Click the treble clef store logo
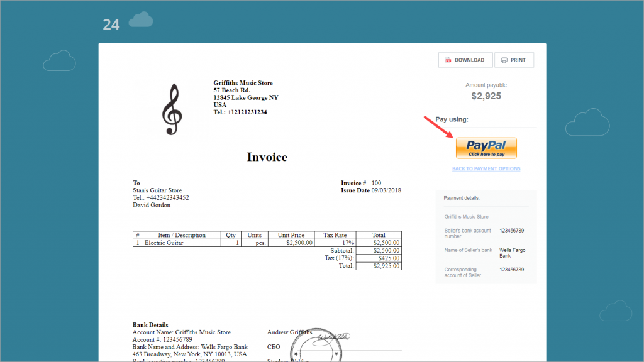 click(x=172, y=109)
